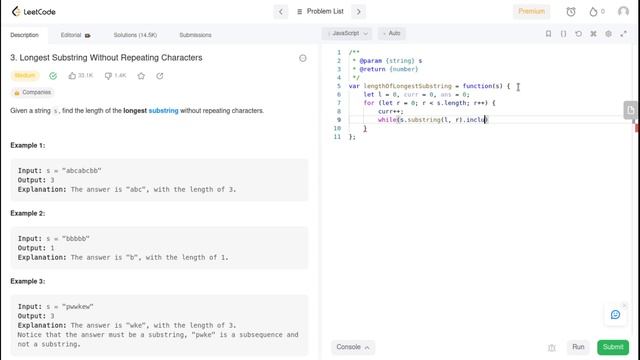Open the keyboard shortcuts icon
640x360 pixels.
(593, 34)
